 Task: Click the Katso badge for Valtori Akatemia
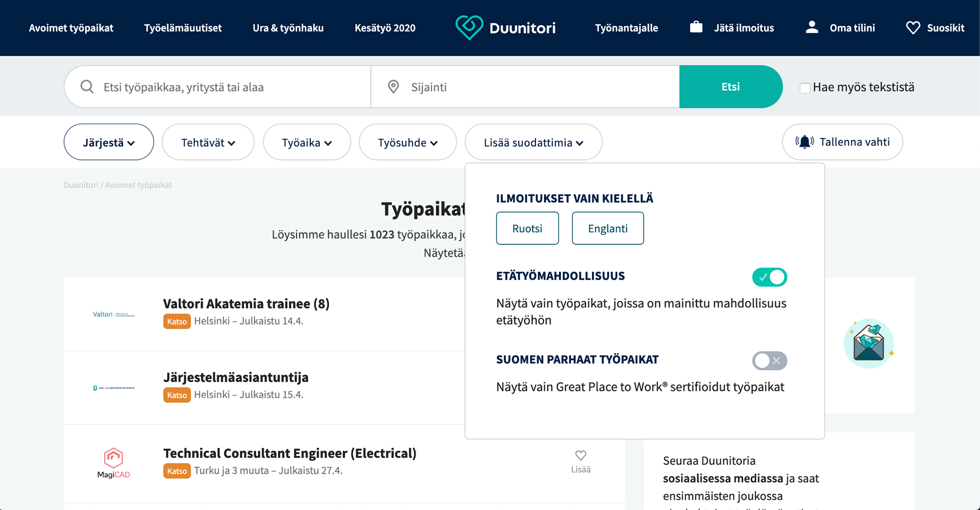(177, 321)
